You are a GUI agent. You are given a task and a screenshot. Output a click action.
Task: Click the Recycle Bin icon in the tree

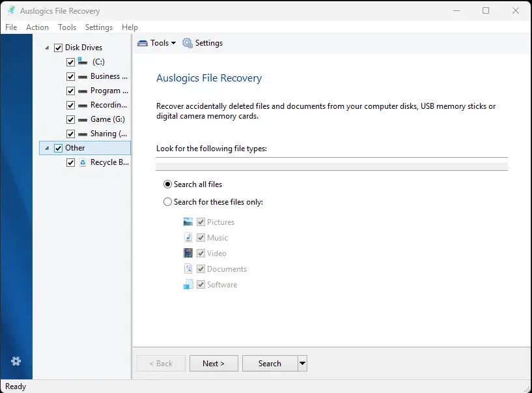tap(83, 162)
